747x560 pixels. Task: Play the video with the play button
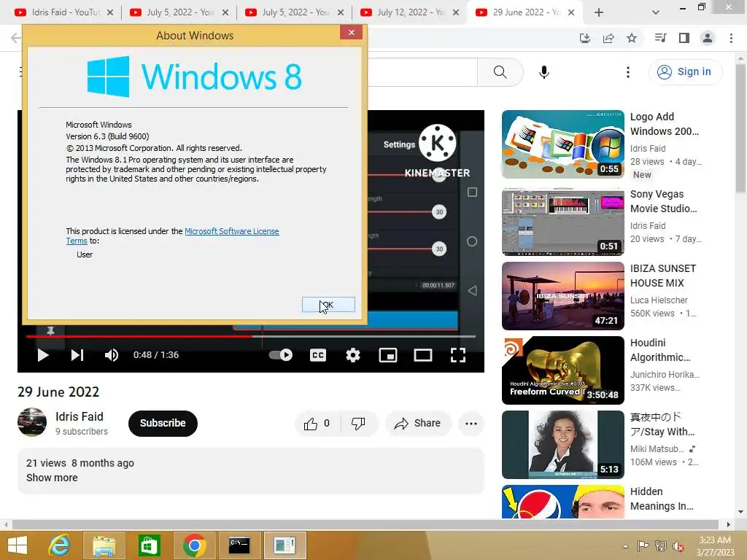click(43, 355)
